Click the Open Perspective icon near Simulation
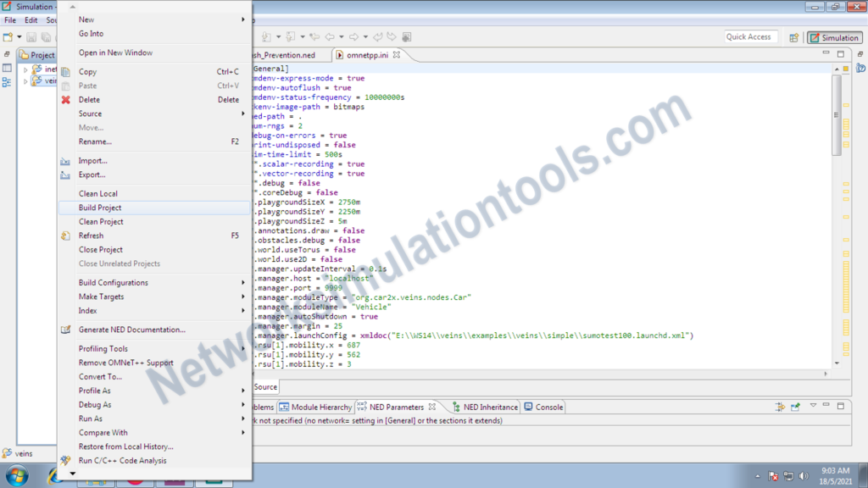This screenshot has height=488, width=868. 795,37
